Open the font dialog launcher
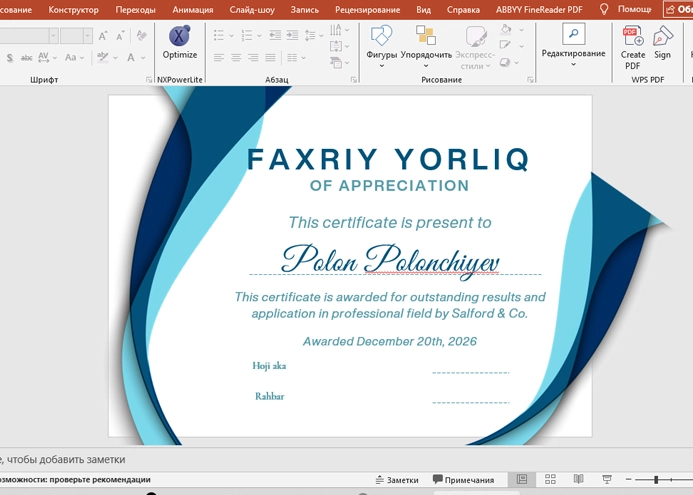693x495 pixels. point(149,80)
